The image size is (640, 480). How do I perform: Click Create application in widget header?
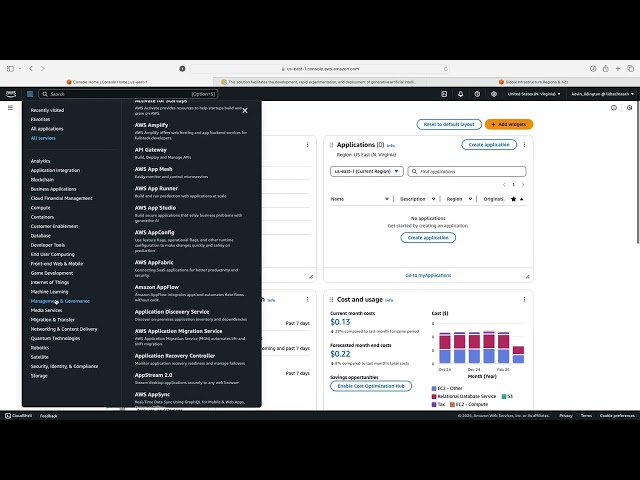pos(489,145)
